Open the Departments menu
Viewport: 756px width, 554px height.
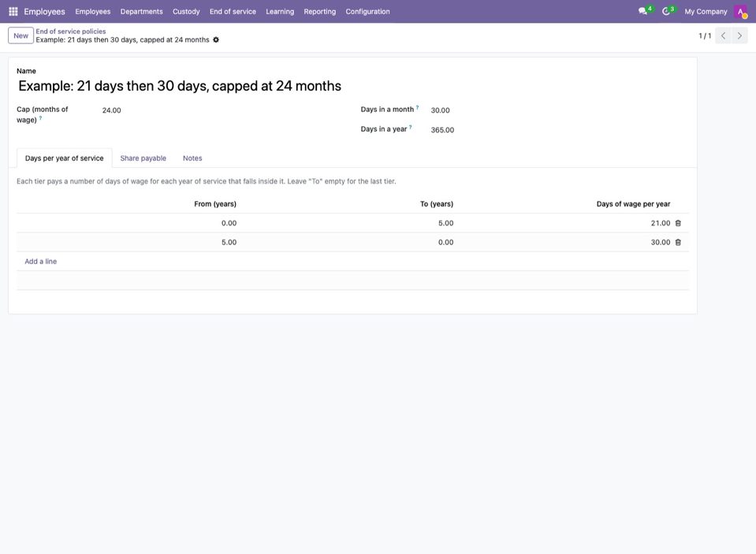(x=141, y=12)
